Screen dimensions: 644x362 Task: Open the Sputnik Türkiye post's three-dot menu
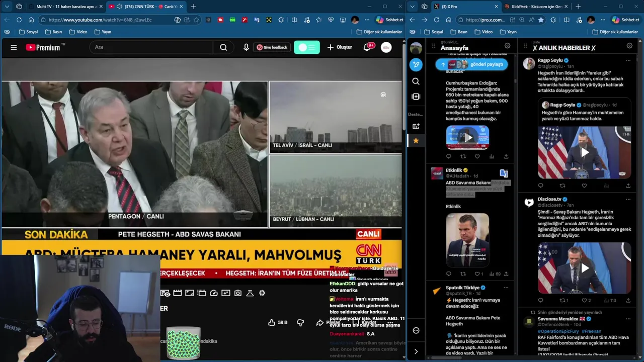(506, 288)
